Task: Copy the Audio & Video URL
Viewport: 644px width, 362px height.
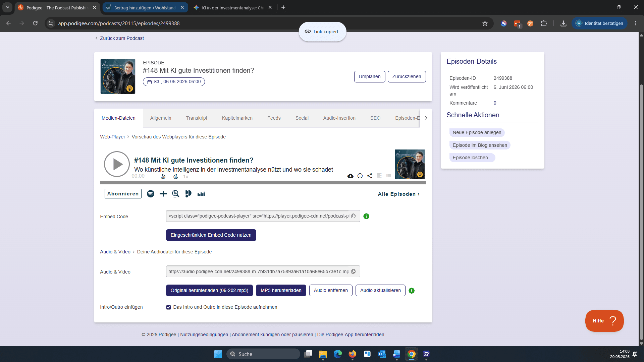Action: pos(354,271)
